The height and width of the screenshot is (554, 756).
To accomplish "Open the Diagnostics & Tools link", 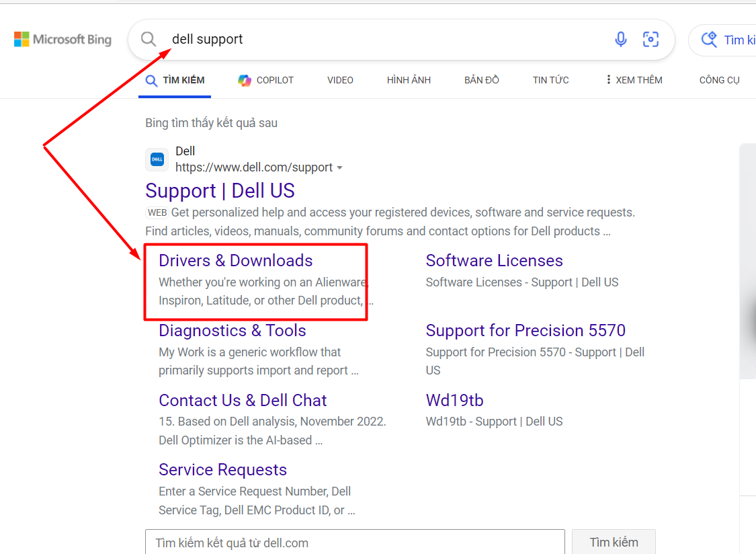I will coord(232,331).
